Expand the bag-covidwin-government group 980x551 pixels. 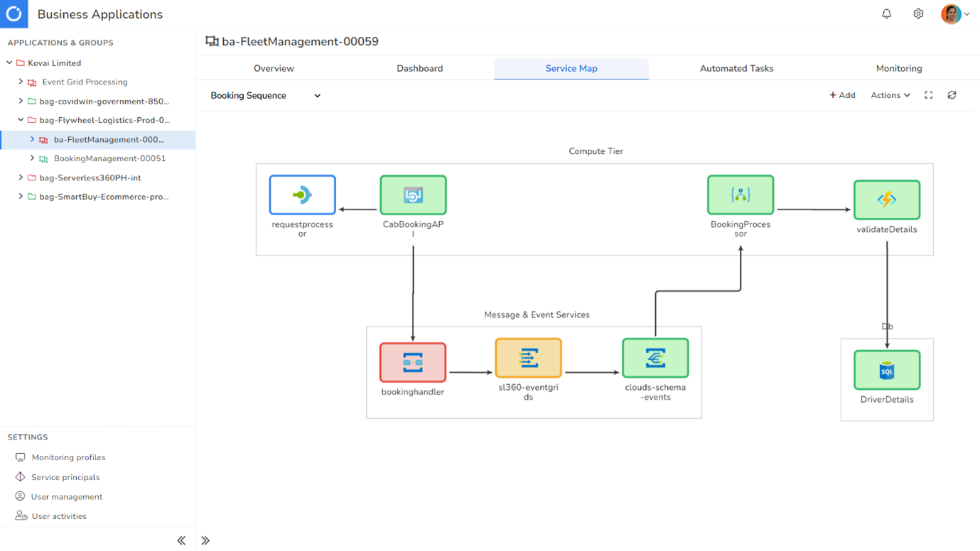click(21, 101)
